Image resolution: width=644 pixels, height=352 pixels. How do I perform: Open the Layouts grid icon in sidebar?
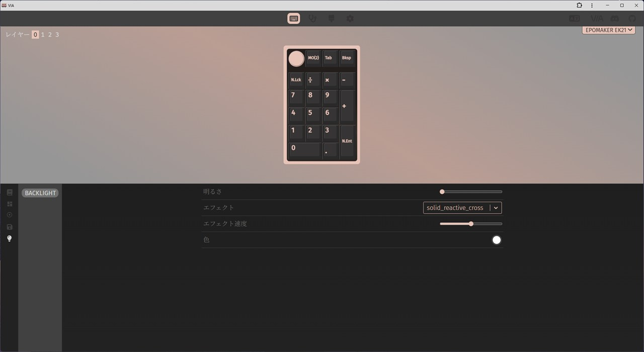[10, 204]
